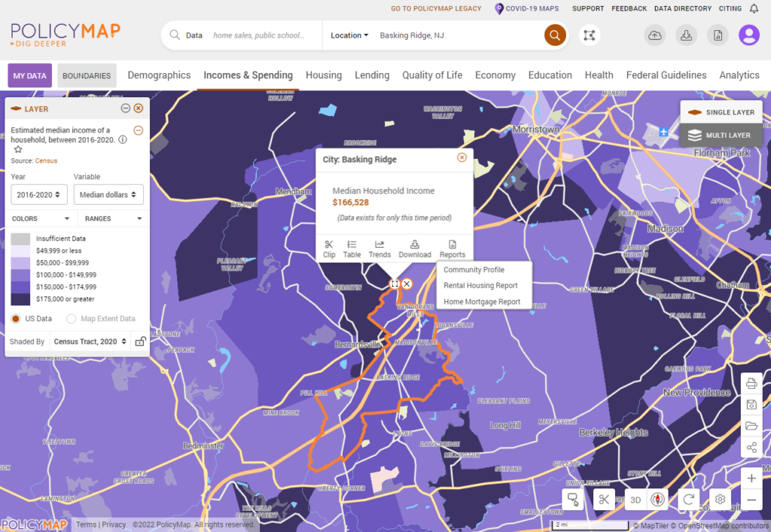The width and height of the screenshot is (771, 532).
Task: Open Table view in popup
Action: click(352, 249)
